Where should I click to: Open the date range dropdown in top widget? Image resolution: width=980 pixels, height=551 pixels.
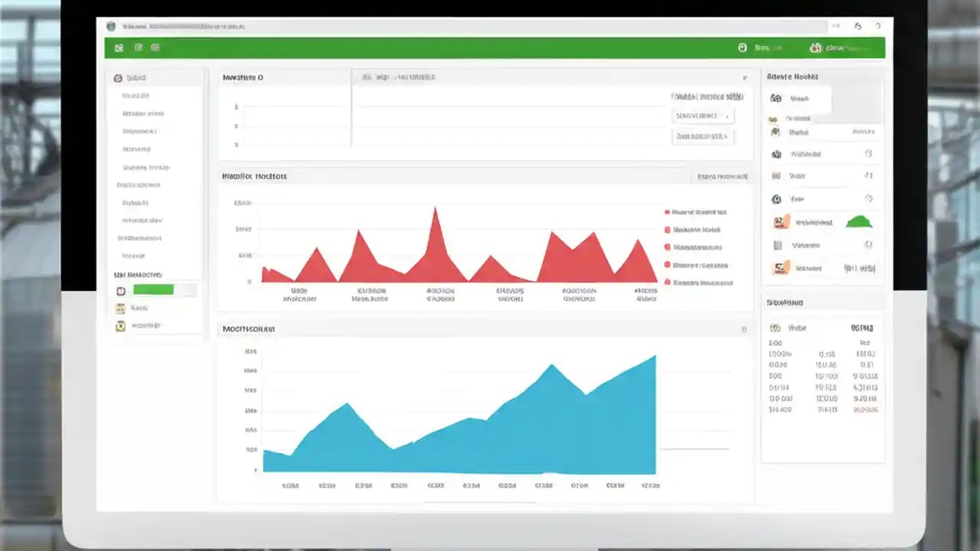click(702, 116)
